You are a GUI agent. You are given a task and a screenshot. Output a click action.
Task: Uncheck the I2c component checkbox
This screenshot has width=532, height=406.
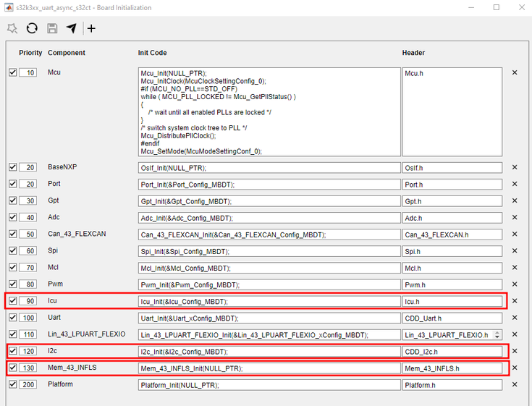[12, 351]
